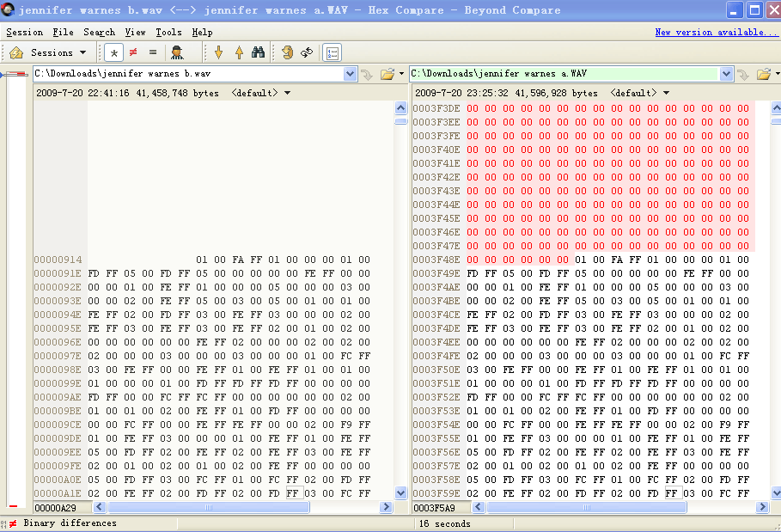Jump to previous difference (up arrow)
Screen dimensions: 781x532
239,52
